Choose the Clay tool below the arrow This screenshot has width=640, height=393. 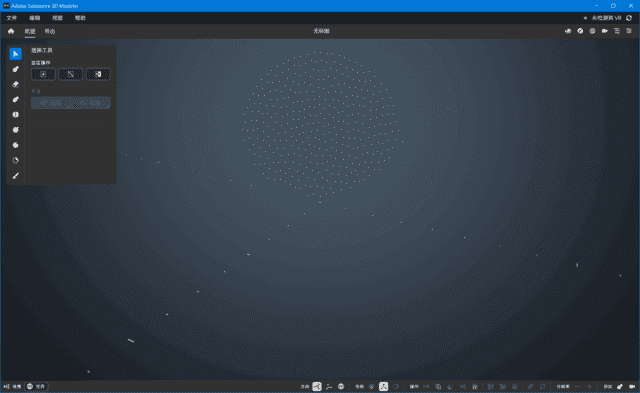click(16, 69)
